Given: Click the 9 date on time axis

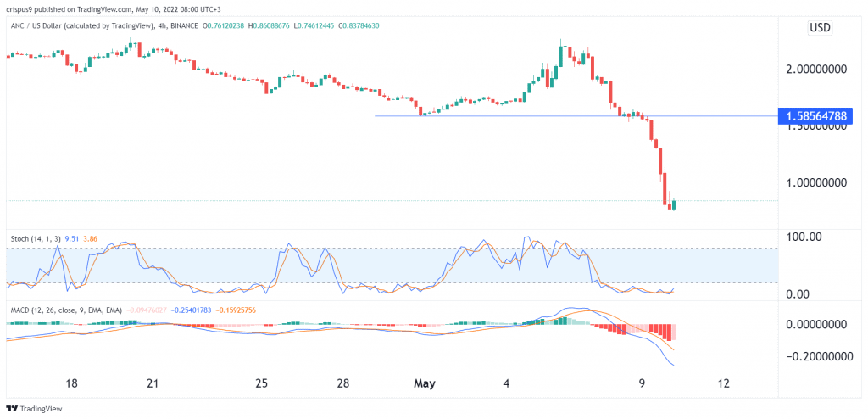Looking at the screenshot, I should tap(642, 383).
